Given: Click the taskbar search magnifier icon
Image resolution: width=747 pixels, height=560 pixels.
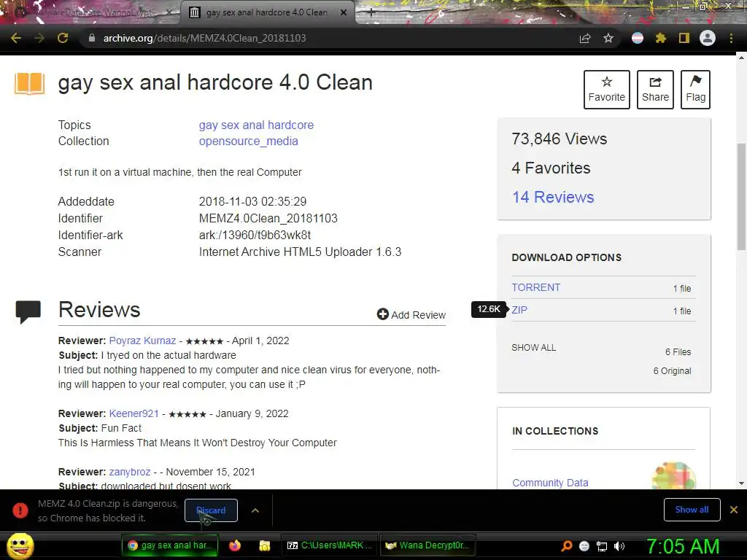Looking at the screenshot, I should [566, 546].
